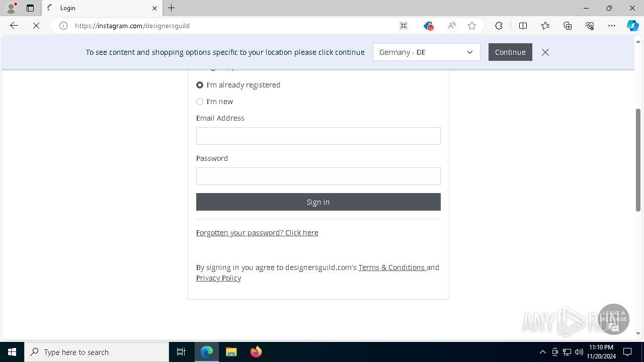Open Collections icon

[568, 26]
